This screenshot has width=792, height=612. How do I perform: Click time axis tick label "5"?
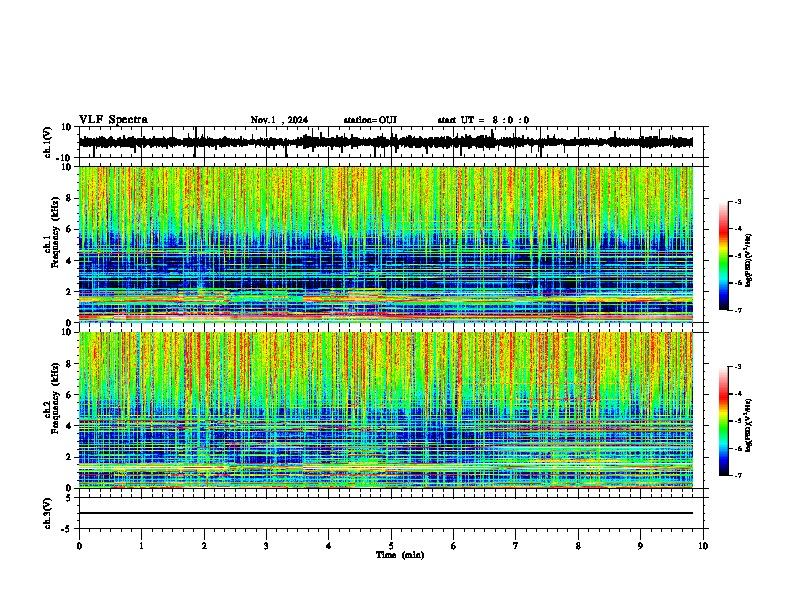[391, 546]
